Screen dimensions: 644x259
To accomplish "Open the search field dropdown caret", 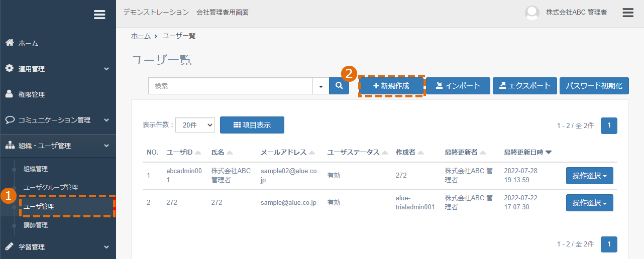I will tap(320, 86).
